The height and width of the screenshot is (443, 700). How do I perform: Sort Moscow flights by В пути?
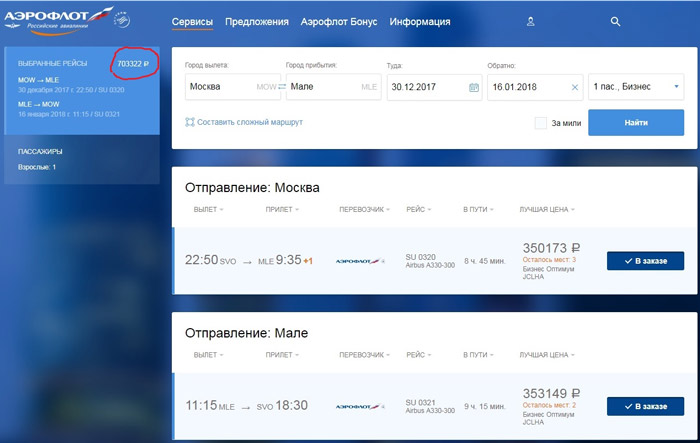pyautogui.click(x=478, y=209)
